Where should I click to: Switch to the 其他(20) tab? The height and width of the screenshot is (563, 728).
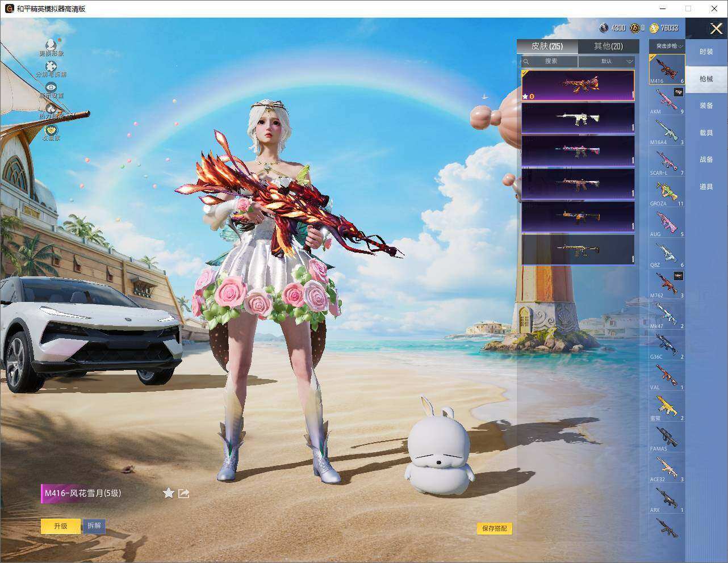click(x=608, y=47)
